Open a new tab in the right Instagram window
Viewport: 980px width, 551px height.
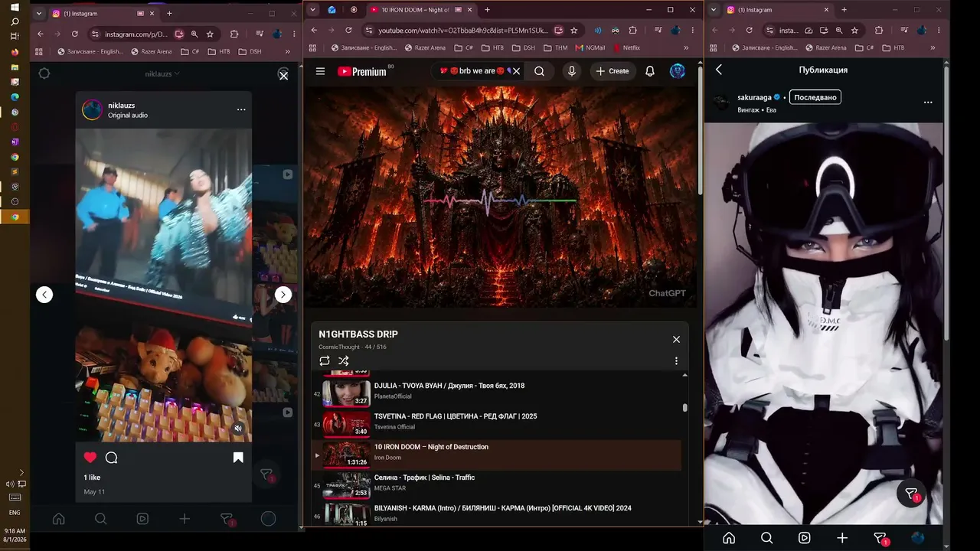coord(844,10)
